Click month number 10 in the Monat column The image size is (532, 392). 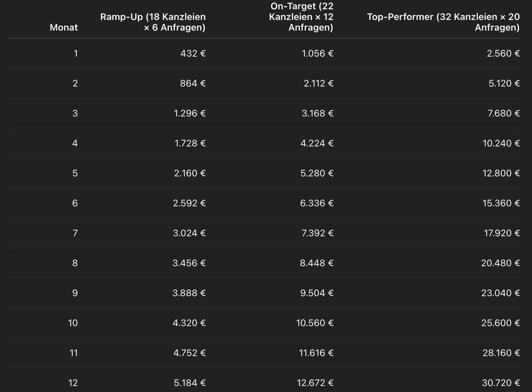(x=73, y=323)
